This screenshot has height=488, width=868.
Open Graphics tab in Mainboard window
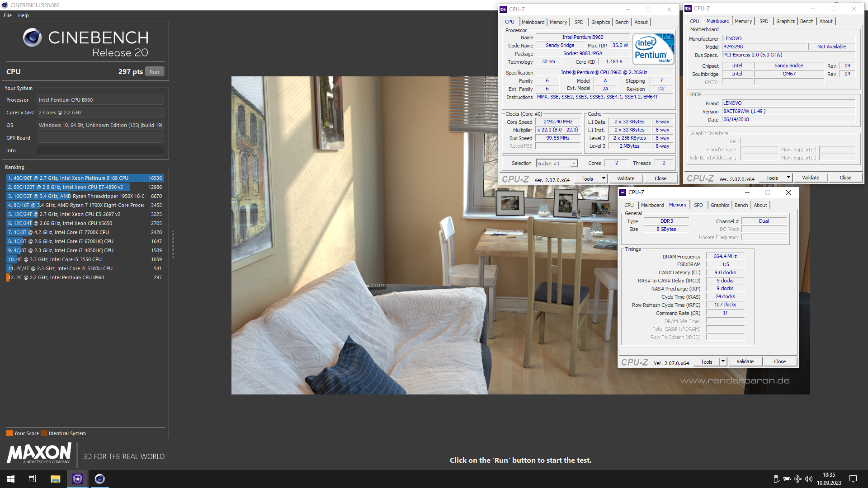[785, 21]
